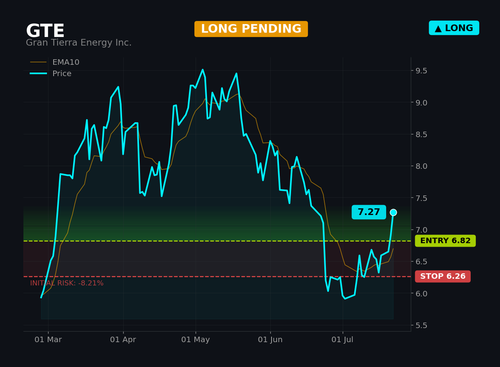Click the cyan Price line legend swatch

click(38, 73)
